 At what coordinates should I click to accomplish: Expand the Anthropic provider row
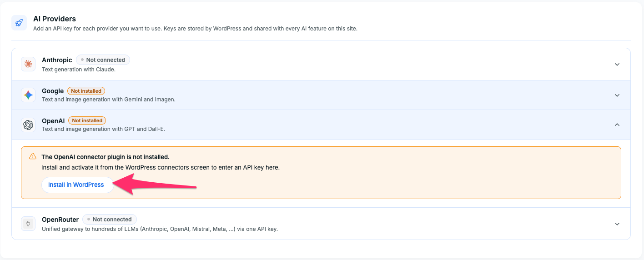click(617, 64)
